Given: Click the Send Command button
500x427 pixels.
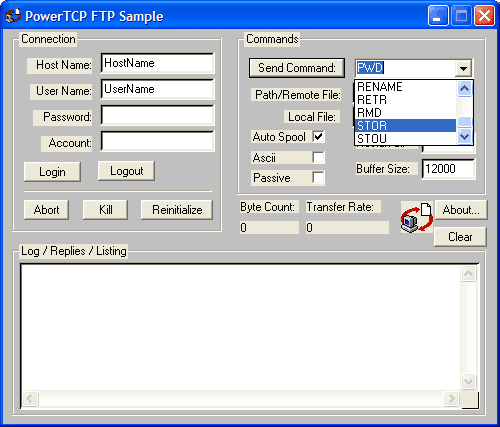Looking at the screenshot, I should (297, 68).
